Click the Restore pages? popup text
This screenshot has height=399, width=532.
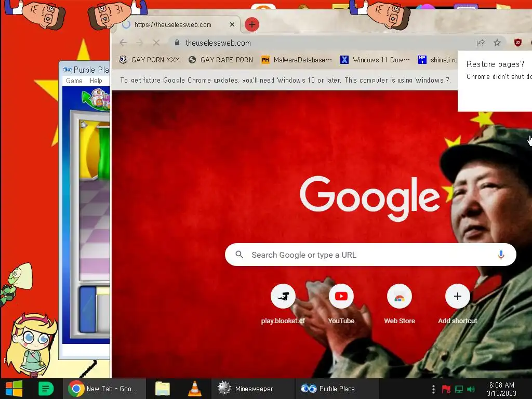pyautogui.click(x=495, y=64)
